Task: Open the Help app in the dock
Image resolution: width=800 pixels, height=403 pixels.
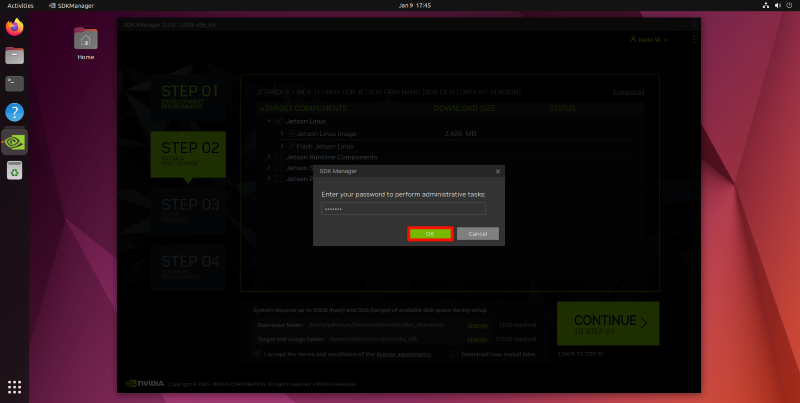Action: 14,112
